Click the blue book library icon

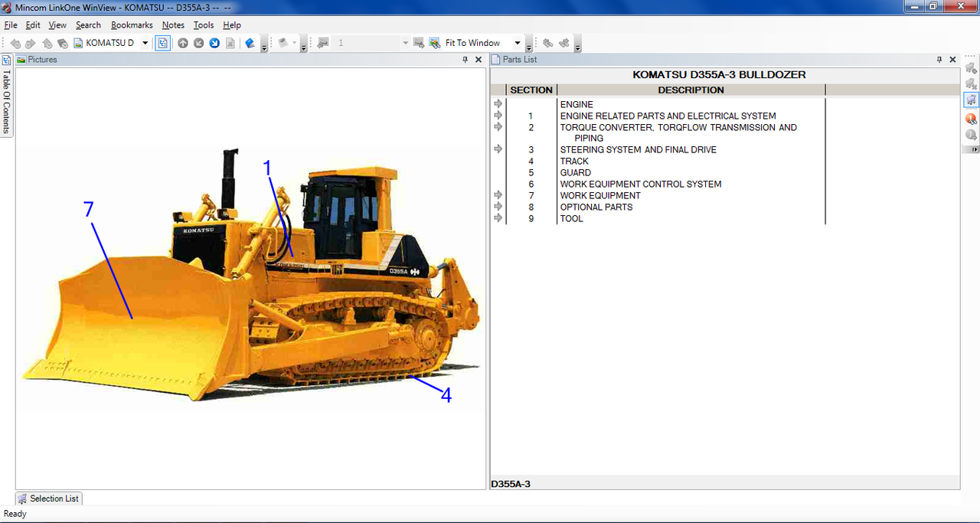(x=250, y=43)
